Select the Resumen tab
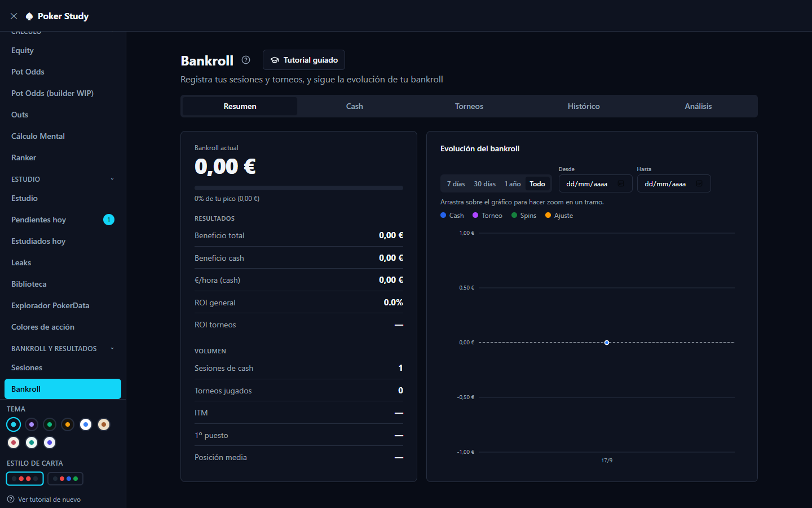Image resolution: width=812 pixels, height=508 pixels. pos(240,106)
